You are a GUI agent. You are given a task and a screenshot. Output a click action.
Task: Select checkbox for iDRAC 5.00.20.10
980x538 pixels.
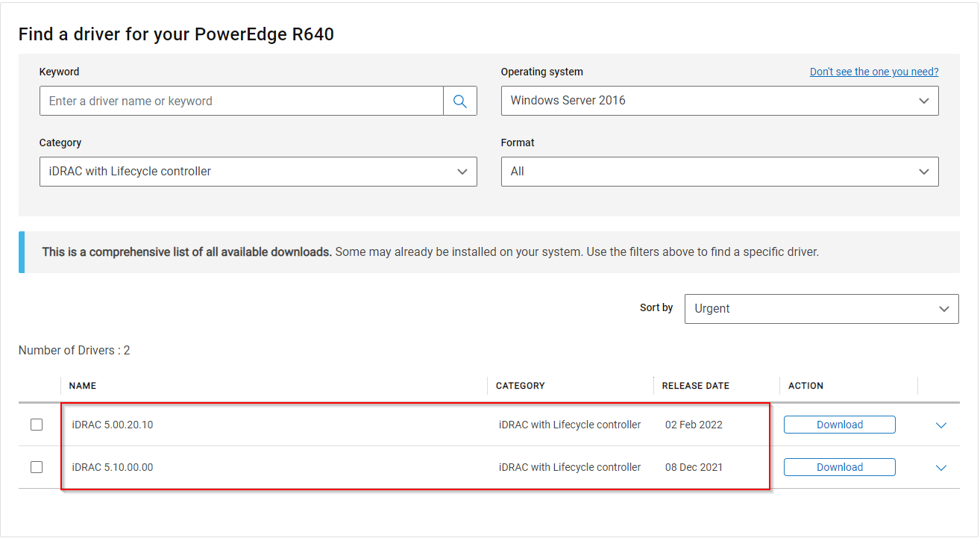(x=37, y=425)
